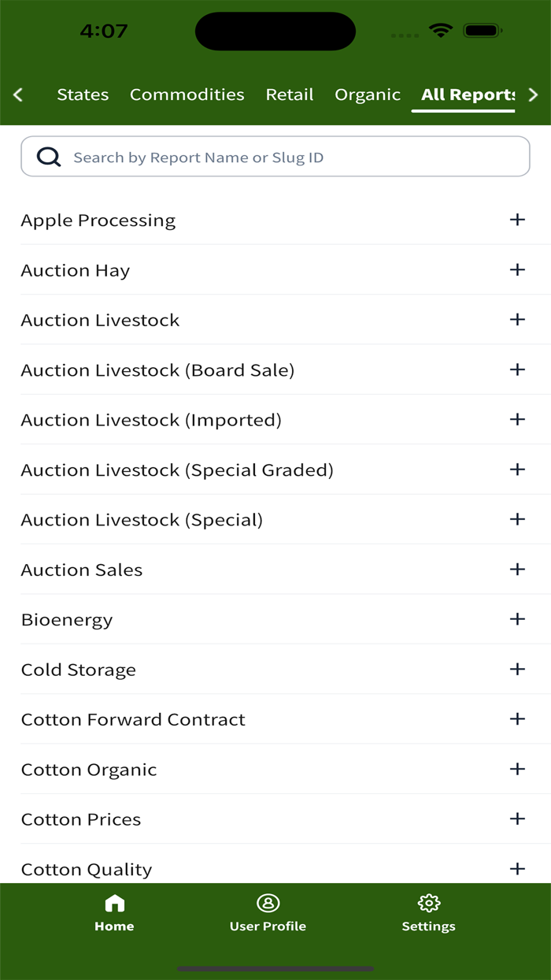Select the Retail tab

click(289, 95)
